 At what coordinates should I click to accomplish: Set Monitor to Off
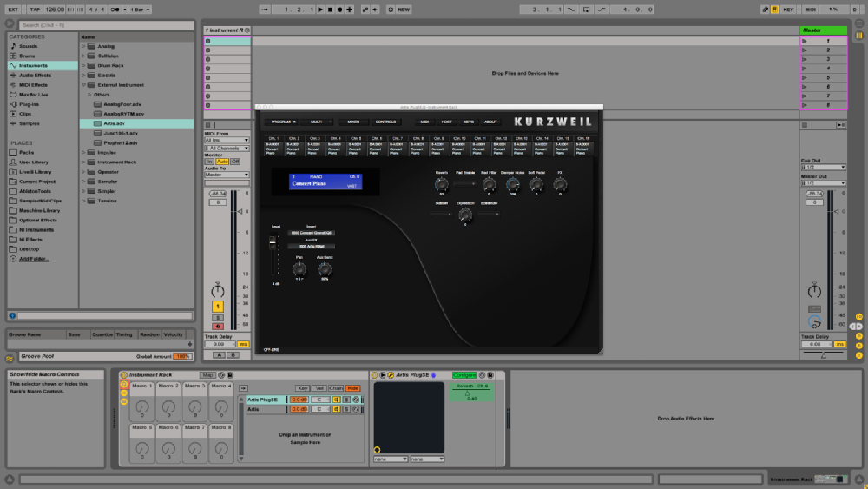click(x=235, y=162)
